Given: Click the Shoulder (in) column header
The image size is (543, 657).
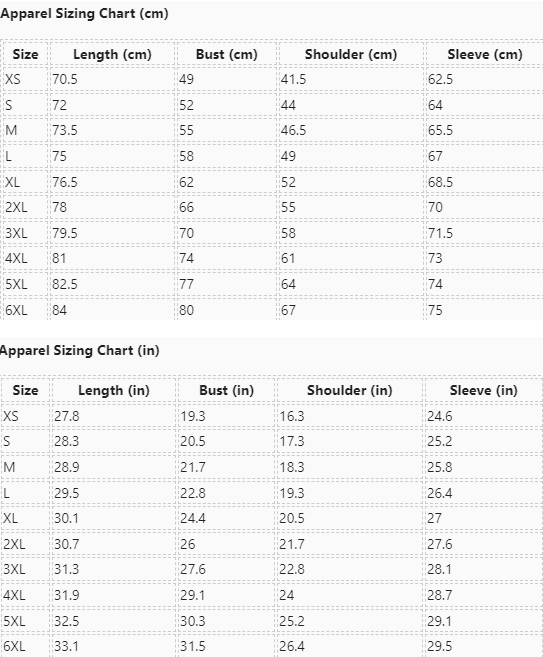Looking at the screenshot, I should (349, 391).
